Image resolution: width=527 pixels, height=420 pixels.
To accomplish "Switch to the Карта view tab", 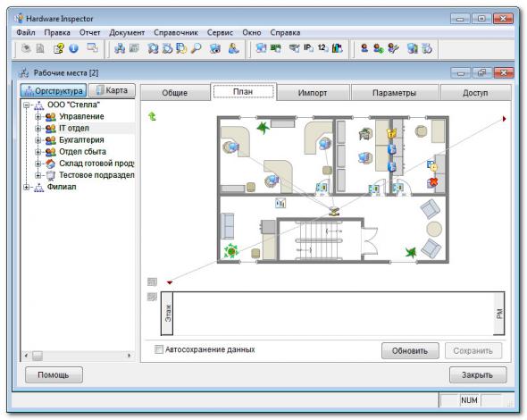I will coord(112,90).
